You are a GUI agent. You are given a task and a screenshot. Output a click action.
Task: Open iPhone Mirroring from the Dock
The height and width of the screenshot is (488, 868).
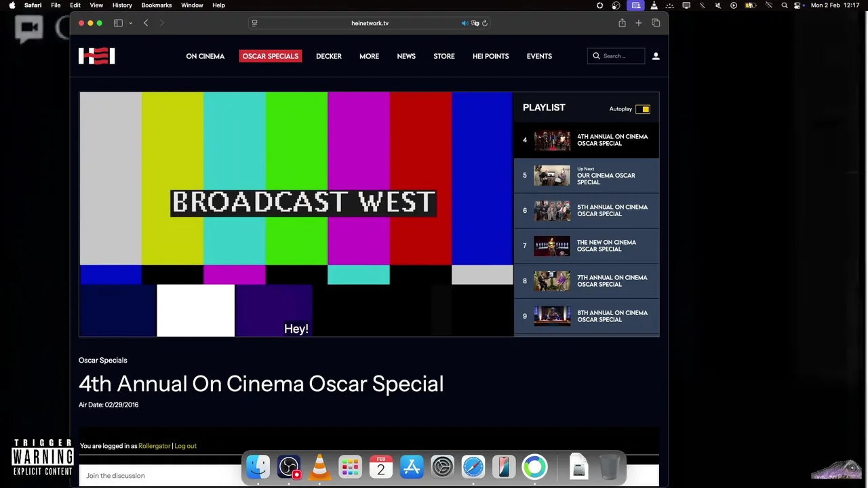coord(504,467)
